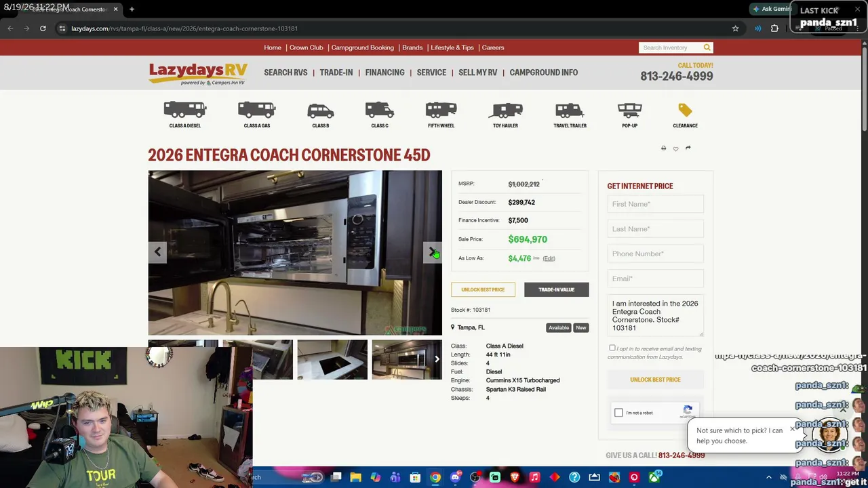Image resolution: width=868 pixels, height=488 pixels.
Task: Submit the form with Unlock Best Price
Action: click(x=655, y=380)
